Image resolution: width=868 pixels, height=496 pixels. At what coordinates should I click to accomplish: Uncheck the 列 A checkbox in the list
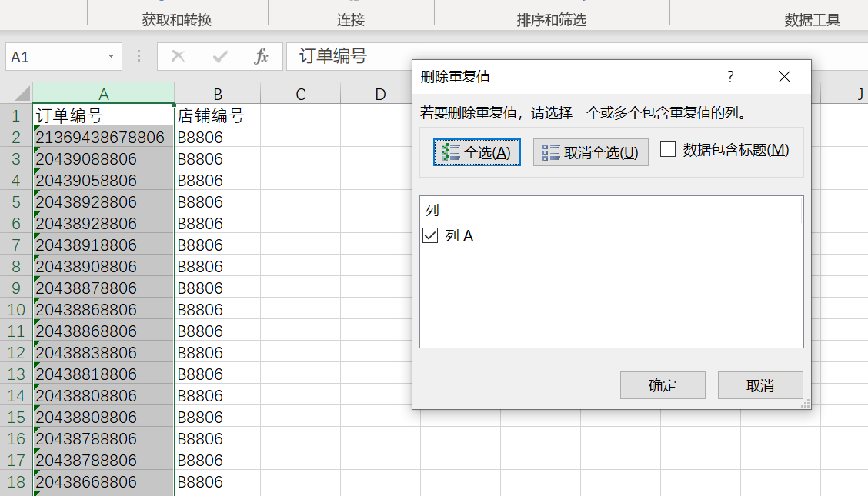[430, 235]
